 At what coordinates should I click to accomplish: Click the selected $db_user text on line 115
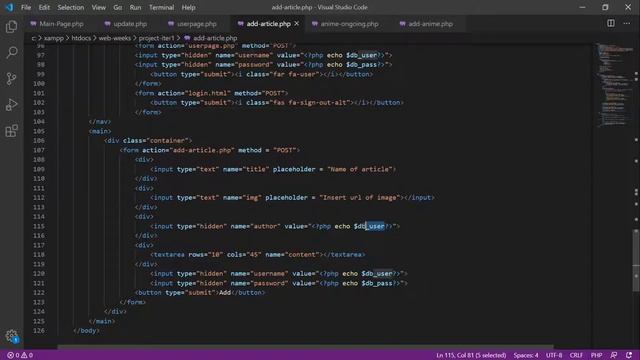[x=375, y=226]
